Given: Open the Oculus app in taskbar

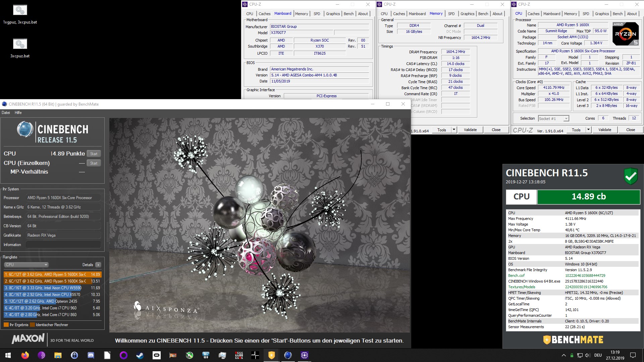Looking at the screenshot, I should (157, 355).
